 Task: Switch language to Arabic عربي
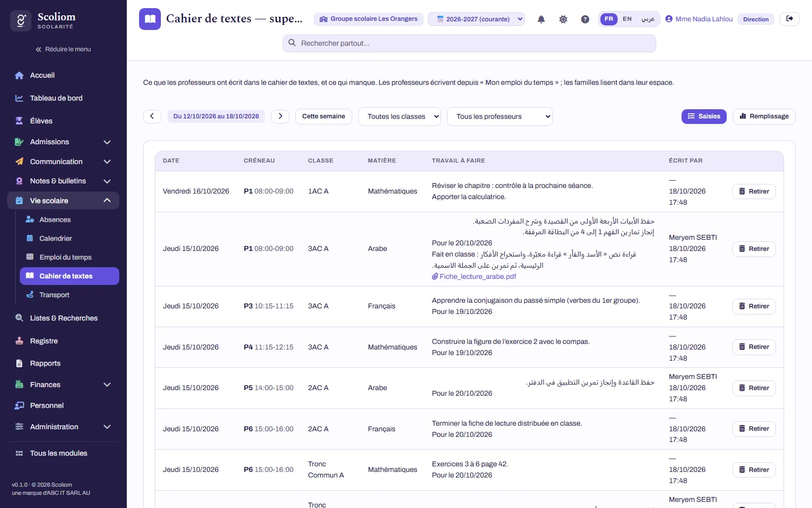coord(648,19)
